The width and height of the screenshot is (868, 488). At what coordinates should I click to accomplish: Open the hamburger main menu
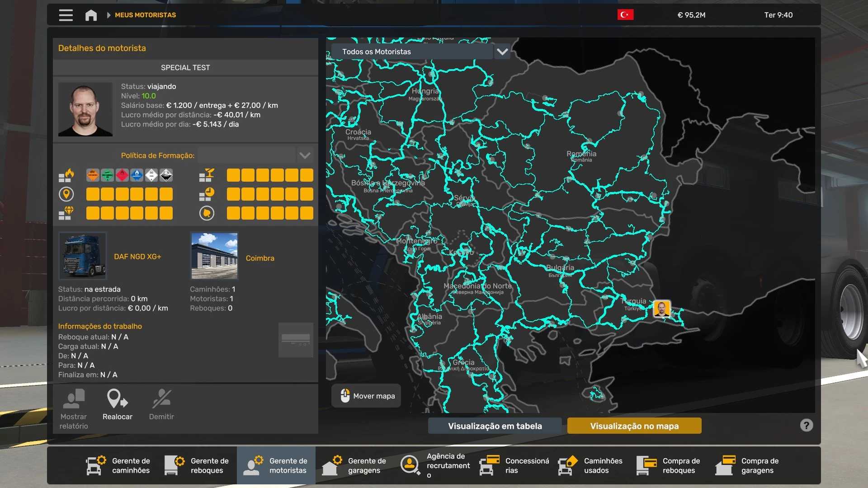66,15
